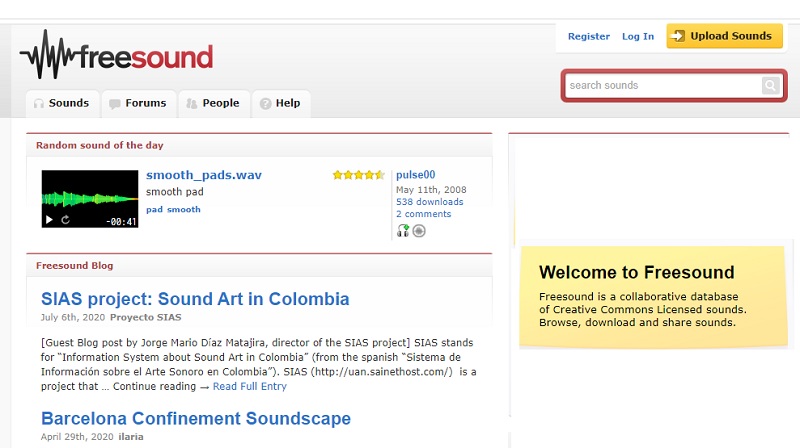This screenshot has width=800, height=448.
Task: Click the Upload Sounds button
Action: pos(724,36)
